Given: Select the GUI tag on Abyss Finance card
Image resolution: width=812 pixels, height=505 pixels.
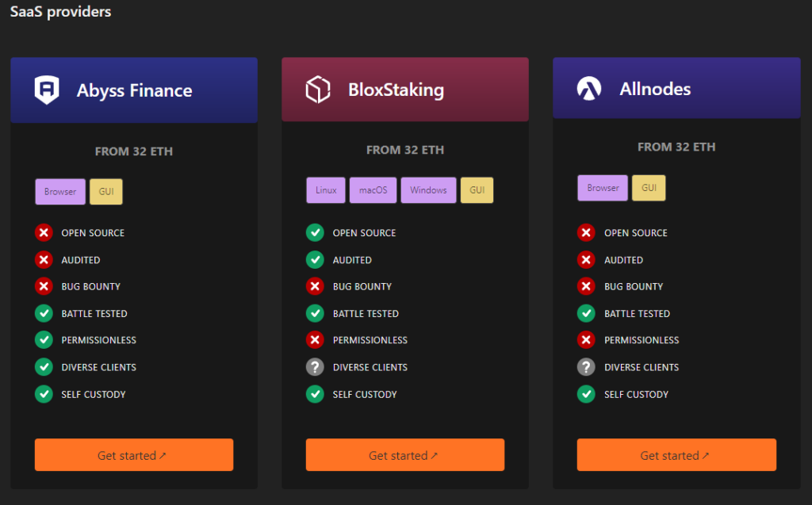Looking at the screenshot, I should tap(106, 192).
